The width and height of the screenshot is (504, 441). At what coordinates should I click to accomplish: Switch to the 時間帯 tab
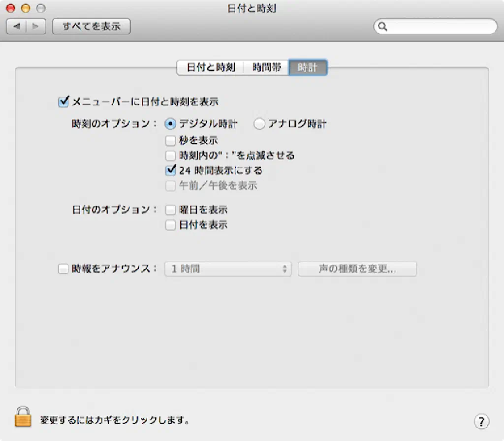point(266,67)
